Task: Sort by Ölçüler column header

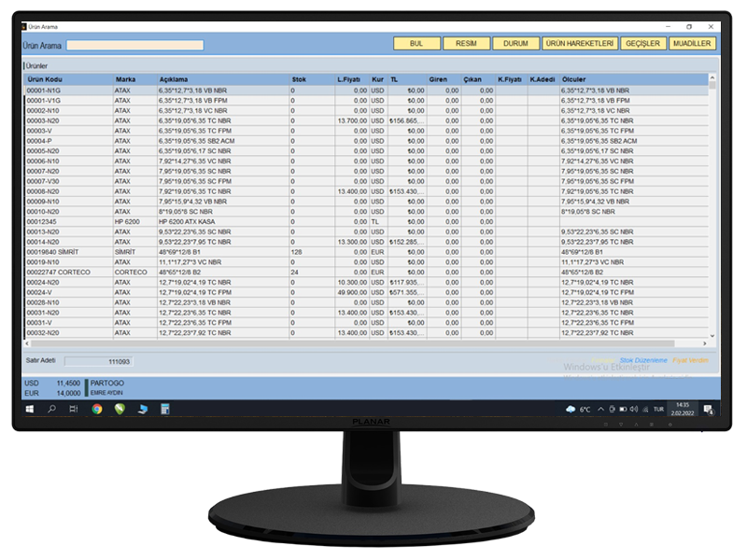Action: click(634, 79)
